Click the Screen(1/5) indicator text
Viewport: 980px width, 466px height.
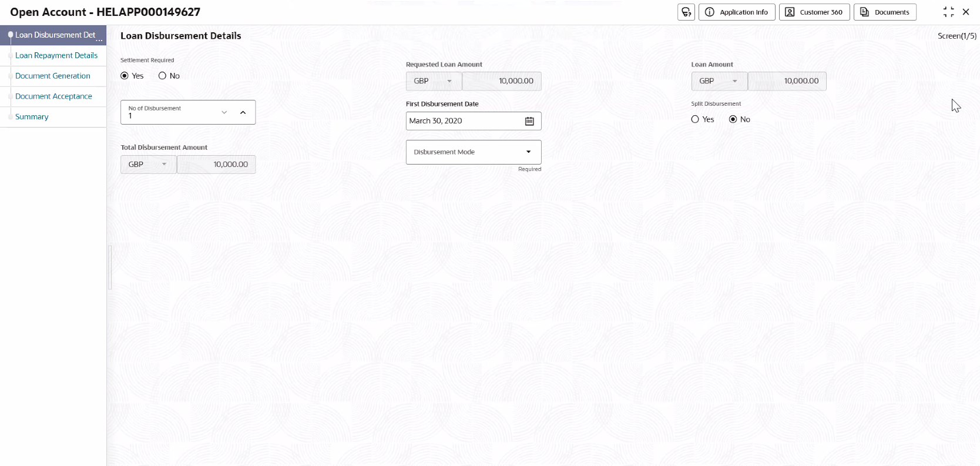pos(956,36)
